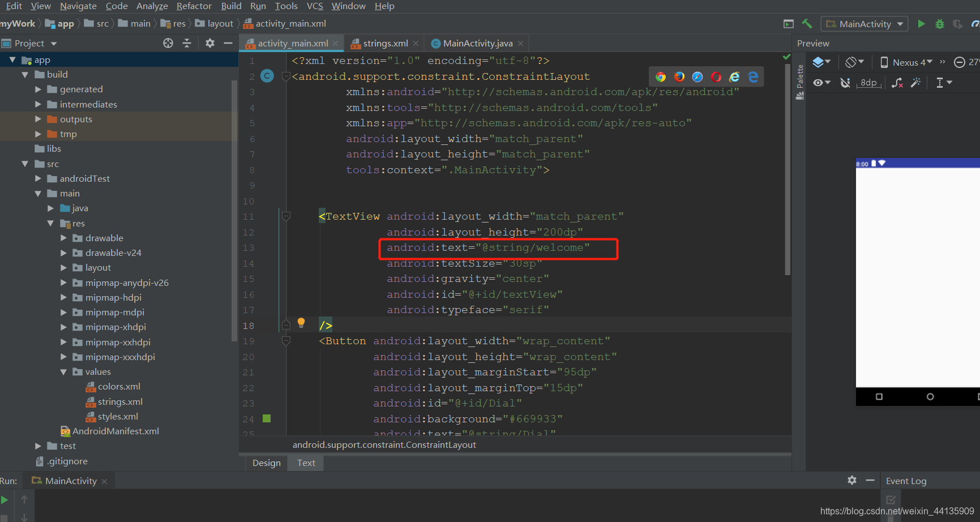Click the editor vertical scrollbar
Image resolution: width=980 pixels, height=522 pixels.
pos(787,170)
